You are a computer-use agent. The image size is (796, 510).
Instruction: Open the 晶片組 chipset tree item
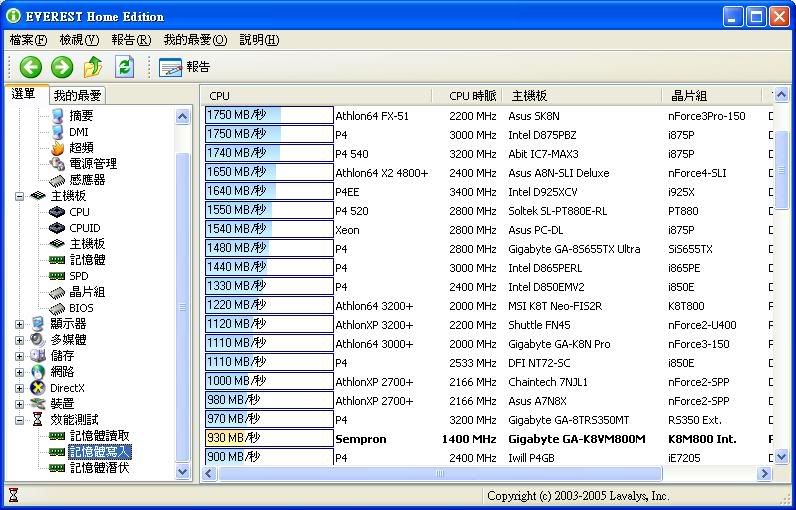(87, 292)
